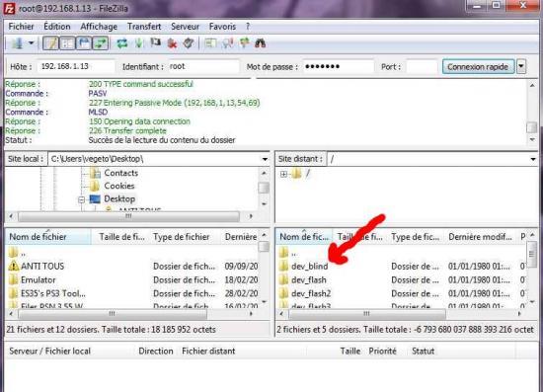
Task: Open the Site distant path dropdown
Action: click(533, 159)
